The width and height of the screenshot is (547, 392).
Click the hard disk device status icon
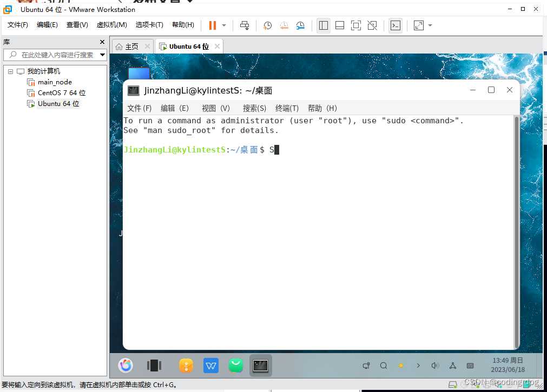(x=452, y=384)
